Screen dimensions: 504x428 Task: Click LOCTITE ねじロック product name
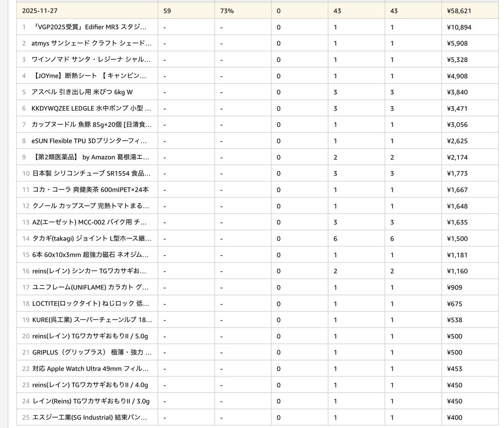[x=91, y=304]
